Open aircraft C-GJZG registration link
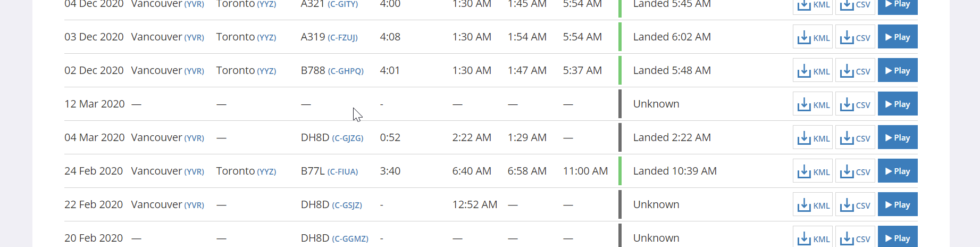Viewport: 980px width, 247px height. [348, 138]
